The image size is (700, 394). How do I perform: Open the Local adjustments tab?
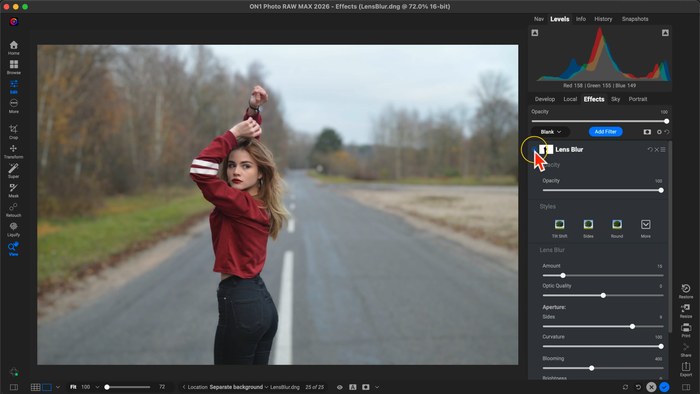pyautogui.click(x=570, y=99)
